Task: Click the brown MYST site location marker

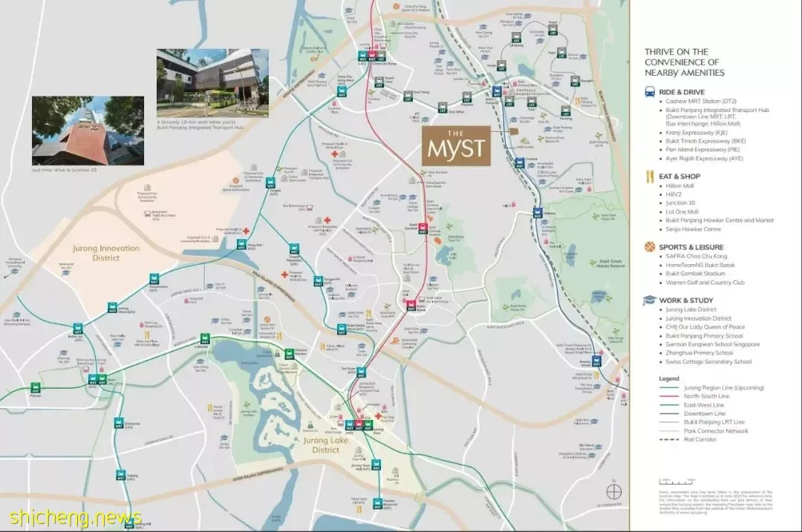Action: pyautogui.click(x=514, y=132)
